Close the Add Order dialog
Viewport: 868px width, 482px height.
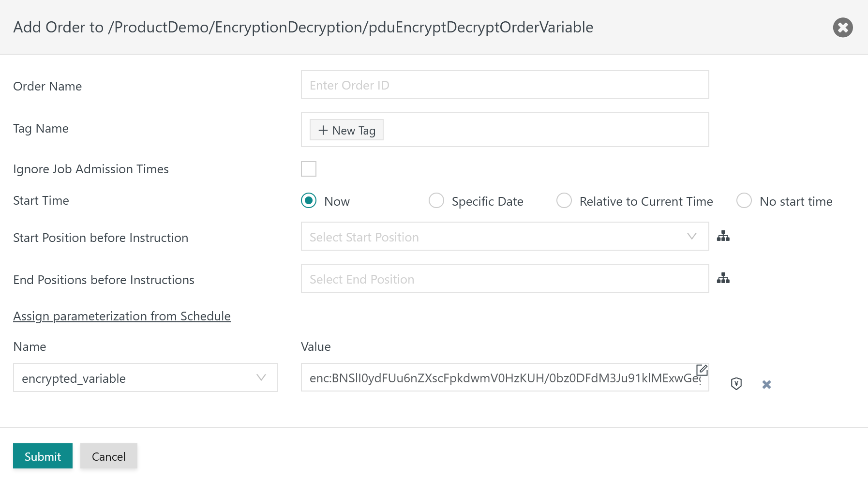pos(842,28)
